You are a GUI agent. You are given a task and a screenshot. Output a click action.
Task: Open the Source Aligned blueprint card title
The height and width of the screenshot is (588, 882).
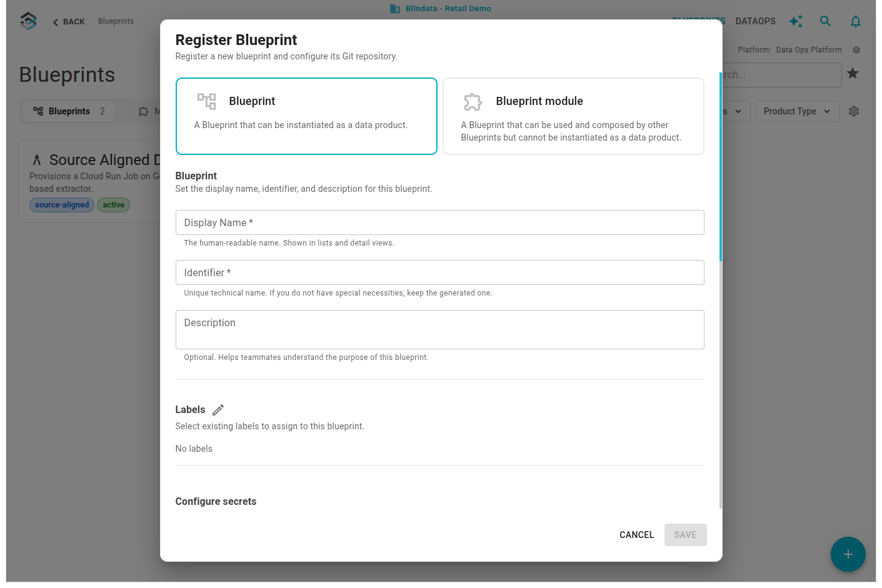point(104,160)
